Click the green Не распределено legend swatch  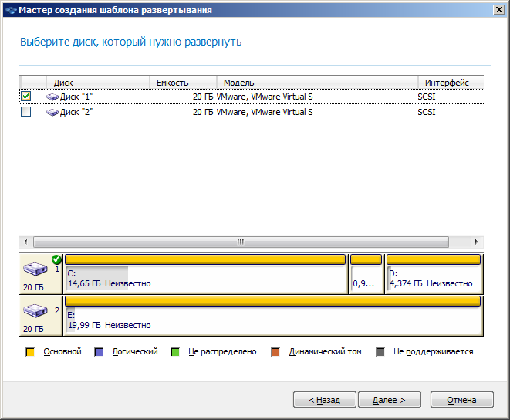point(175,352)
